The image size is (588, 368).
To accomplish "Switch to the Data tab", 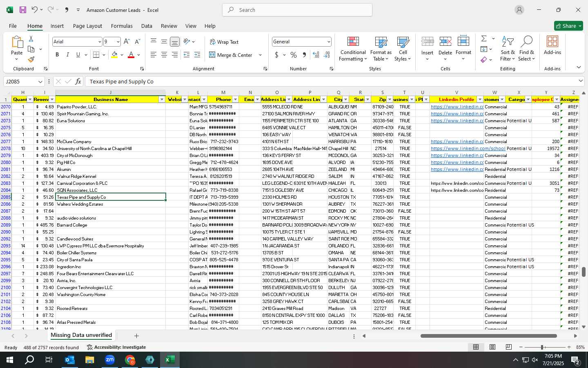I will tap(147, 26).
